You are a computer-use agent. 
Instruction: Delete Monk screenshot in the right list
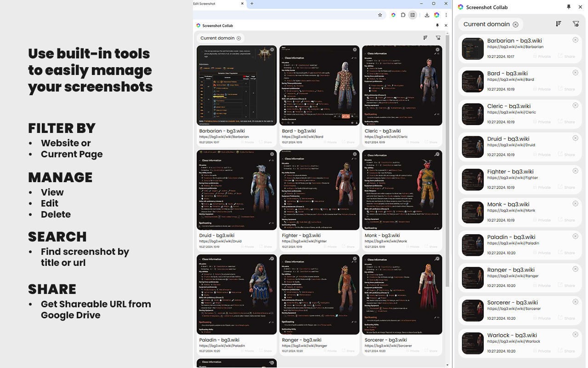[576, 203]
